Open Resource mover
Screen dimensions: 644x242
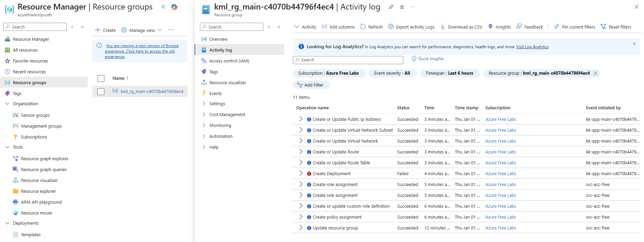37,213
